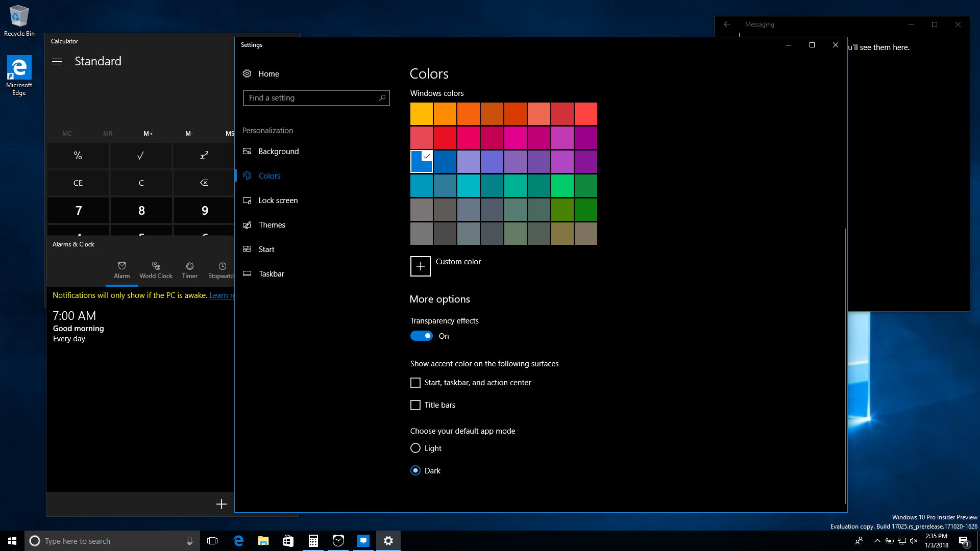
Task: Check Start, taskbar, and action center box
Action: tap(415, 383)
